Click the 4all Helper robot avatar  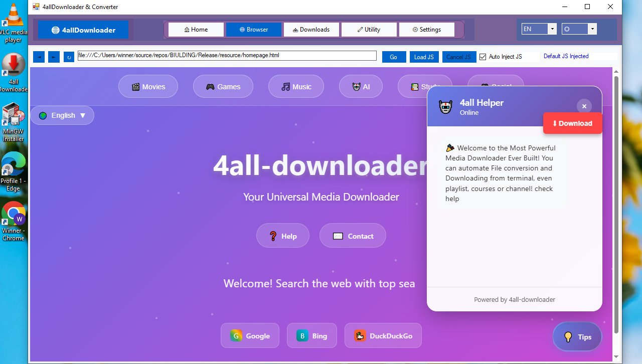point(446,107)
